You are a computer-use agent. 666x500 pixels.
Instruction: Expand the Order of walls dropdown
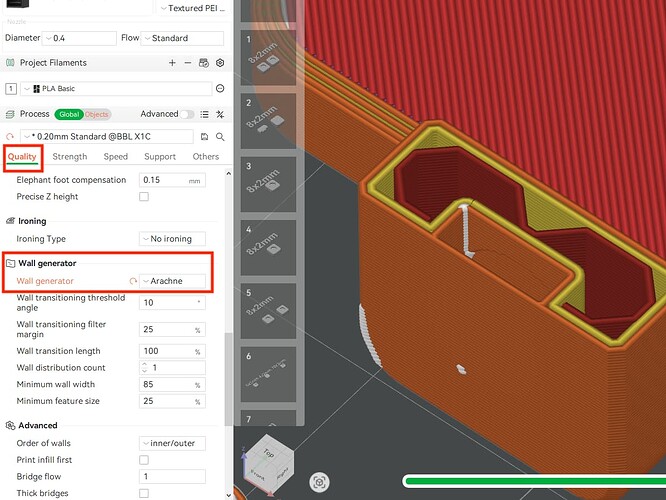172,443
